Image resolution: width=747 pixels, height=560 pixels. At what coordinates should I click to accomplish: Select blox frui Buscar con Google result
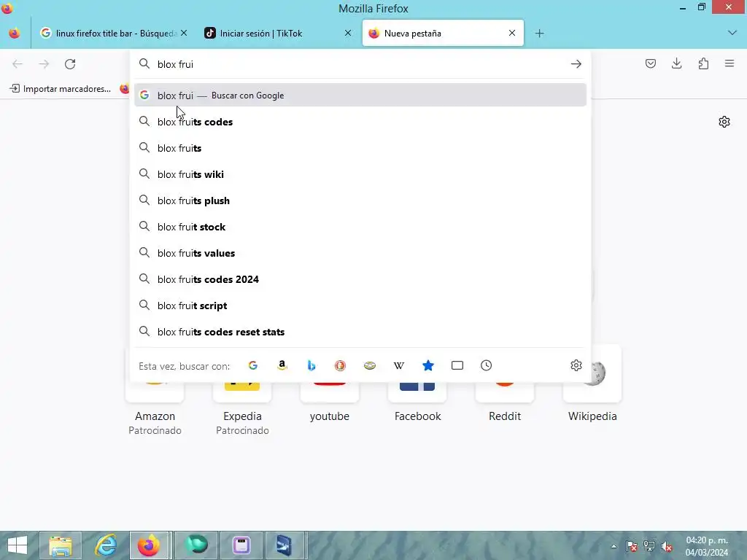point(360,96)
